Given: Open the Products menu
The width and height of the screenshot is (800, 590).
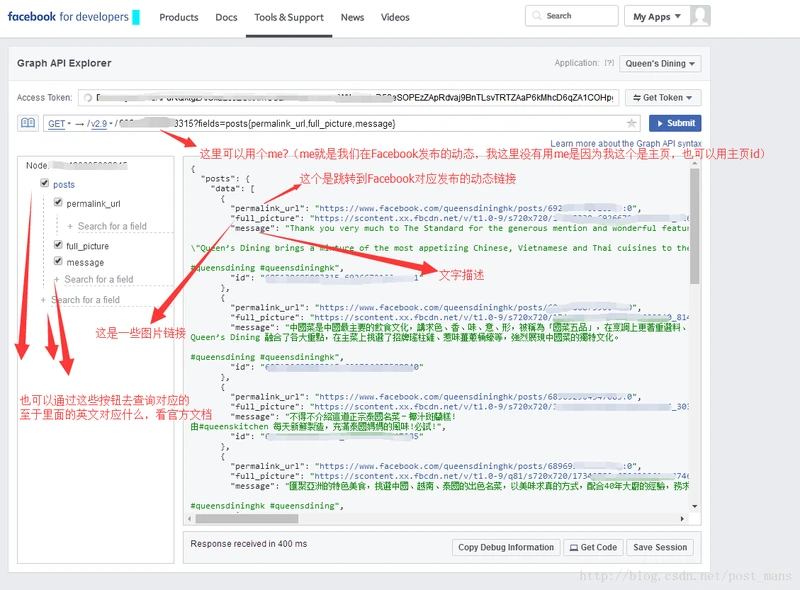Looking at the screenshot, I should (x=179, y=17).
